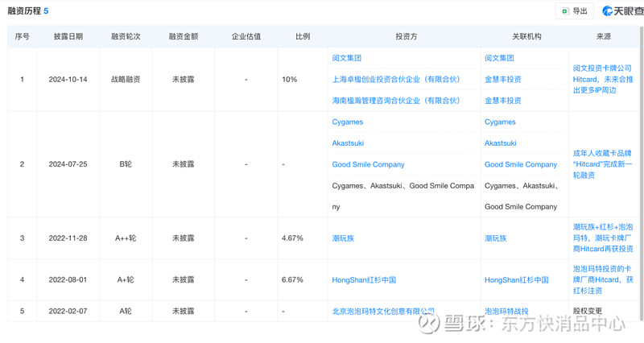Open source article 成年人收藏卡品牌Hitcard
This screenshot has height=343, width=644.
(602, 164)
